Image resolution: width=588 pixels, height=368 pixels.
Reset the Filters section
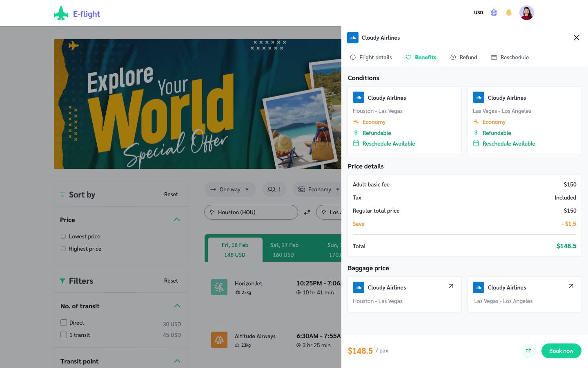coord(171,280)
